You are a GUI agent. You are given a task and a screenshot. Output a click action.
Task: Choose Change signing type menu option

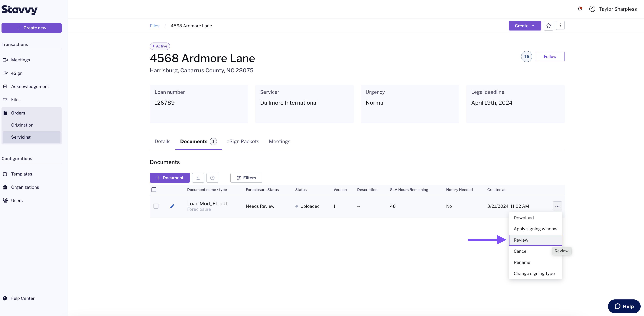pyautogui.click(x=534, y=273)
